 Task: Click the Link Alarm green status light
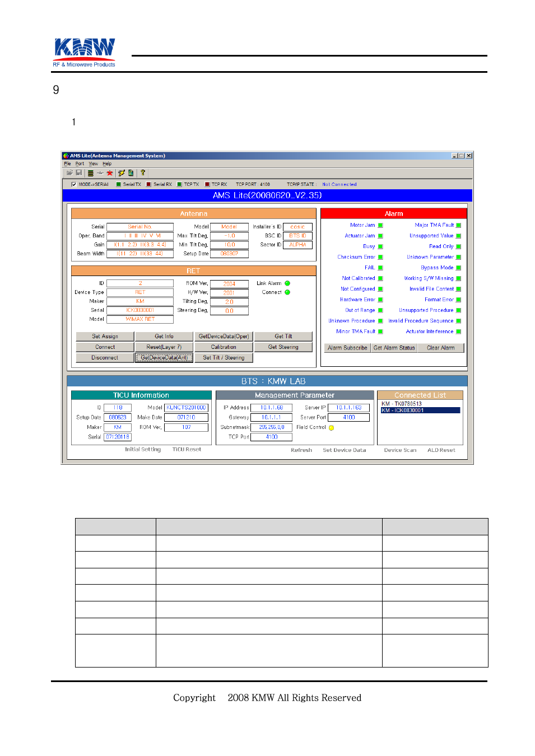[288, 283]
